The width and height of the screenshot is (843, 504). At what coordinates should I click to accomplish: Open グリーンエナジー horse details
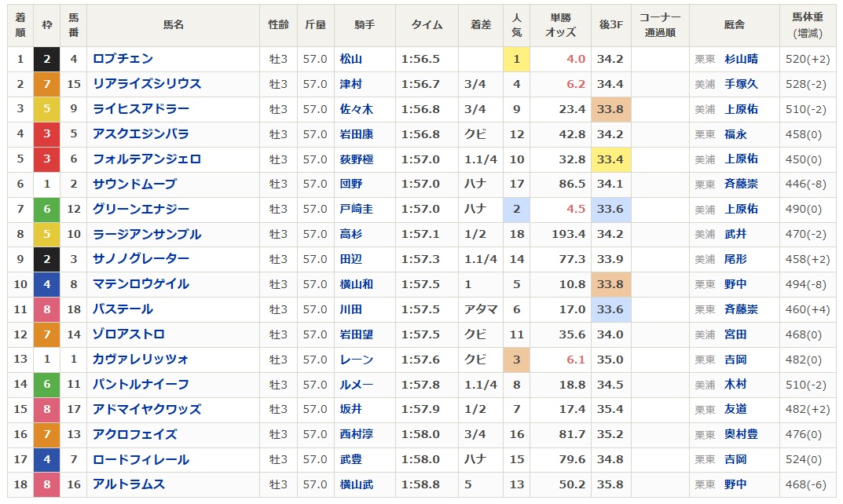[x=141, y=210]
